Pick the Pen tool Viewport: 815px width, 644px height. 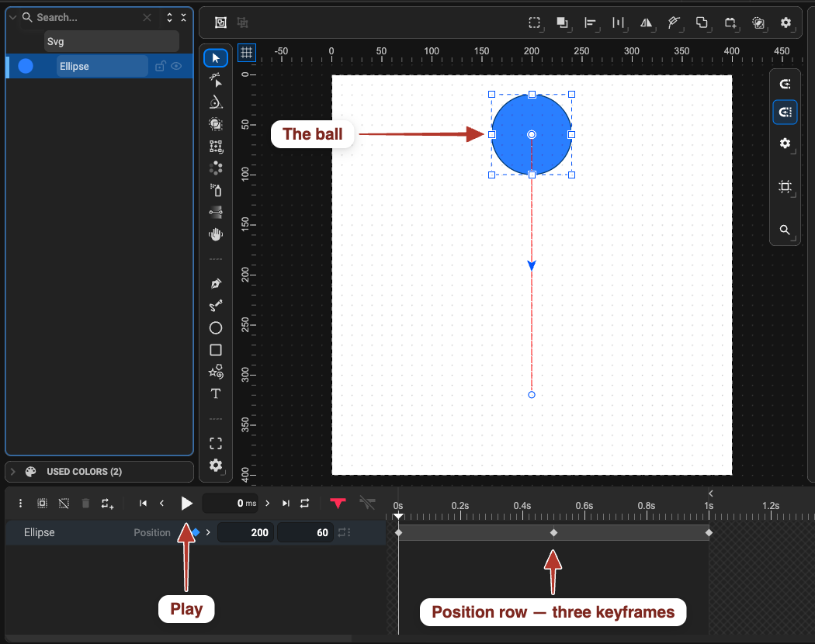coord(216,284)
